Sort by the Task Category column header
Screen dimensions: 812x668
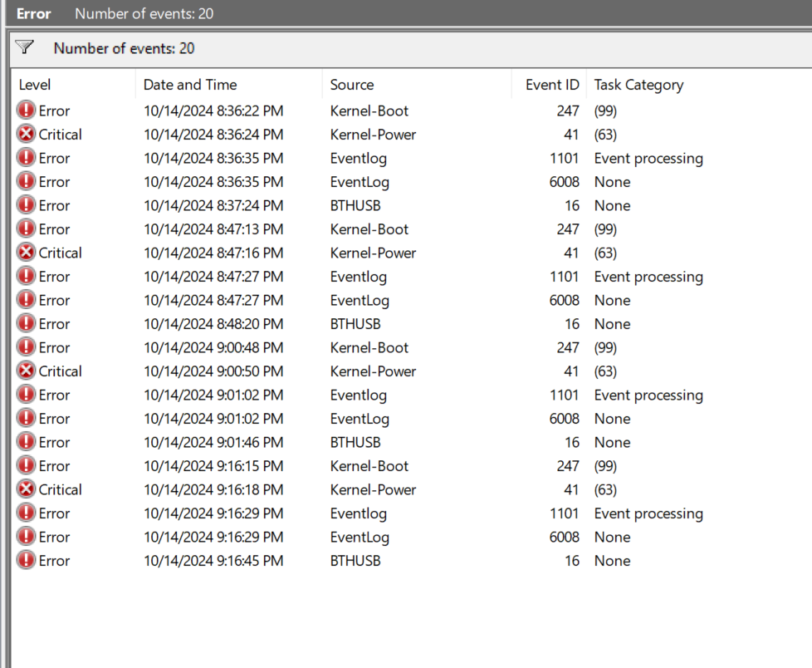pyautogui.click(x=639, y=85)
